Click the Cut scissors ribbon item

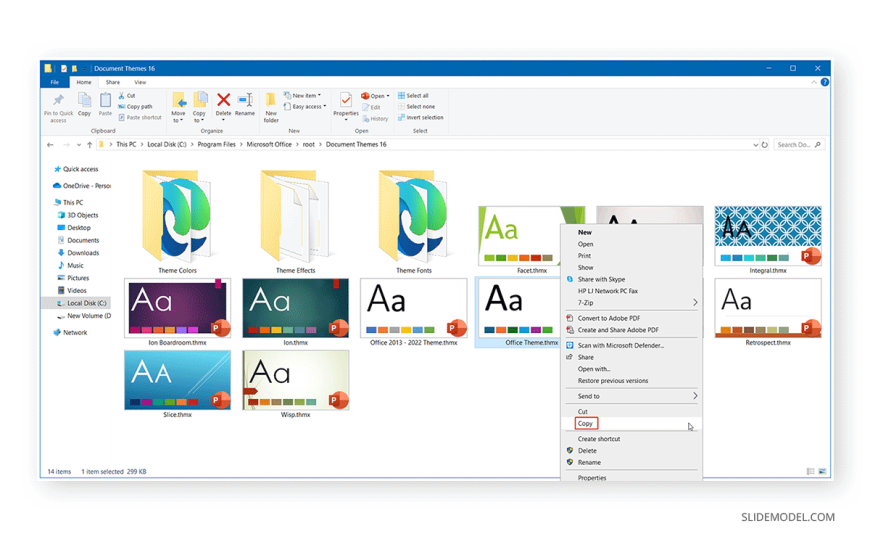127,95
